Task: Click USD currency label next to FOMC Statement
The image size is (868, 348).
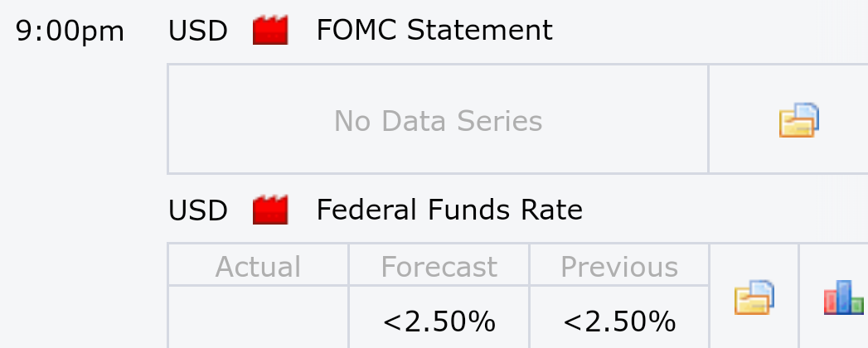Action: click(197, 31)
